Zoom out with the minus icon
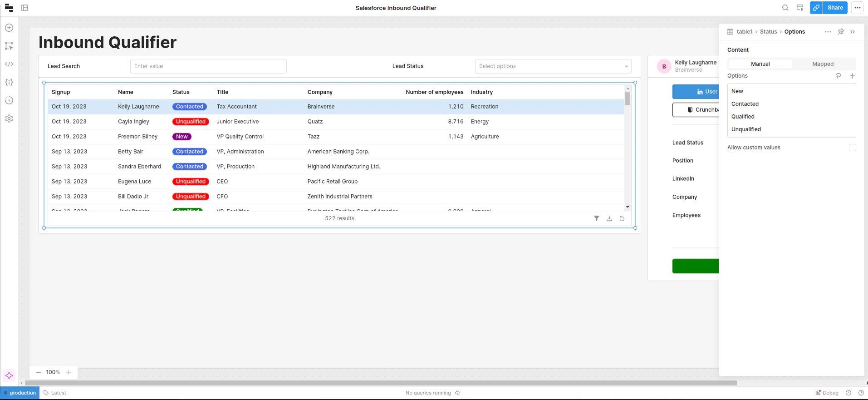The image size is (868, 400). coord(39,372)
